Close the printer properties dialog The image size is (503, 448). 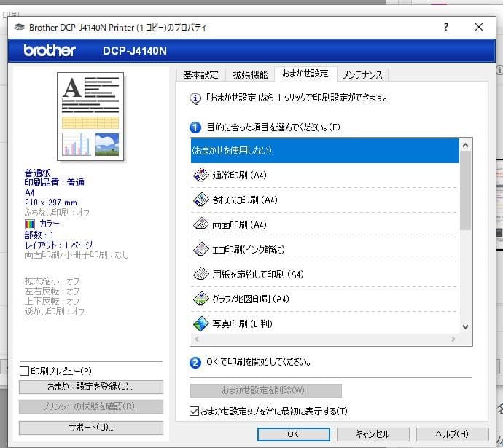[479, 27]
